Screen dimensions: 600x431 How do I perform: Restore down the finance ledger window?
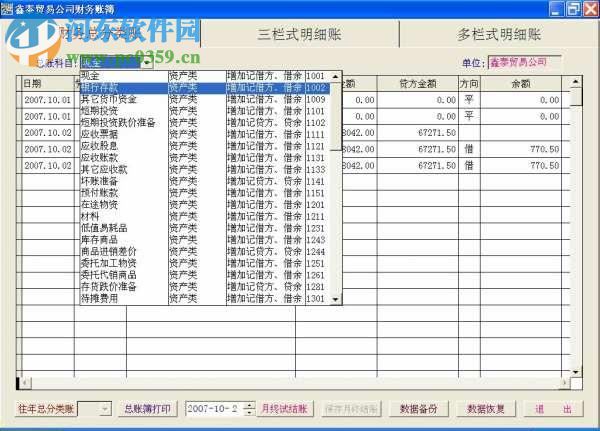(573, 9)
